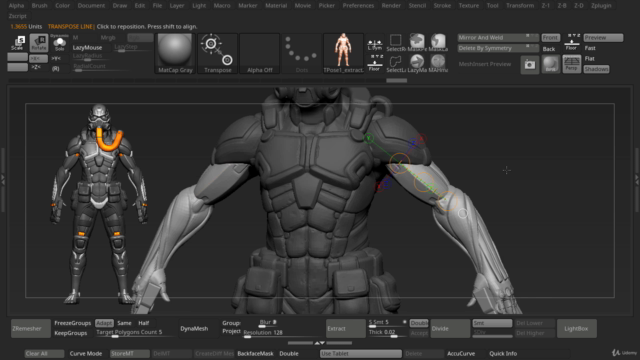The width and height of the screenshot is (640, 360).
Task: Toggle Mrgb draw mode
Action: (108, 38)
